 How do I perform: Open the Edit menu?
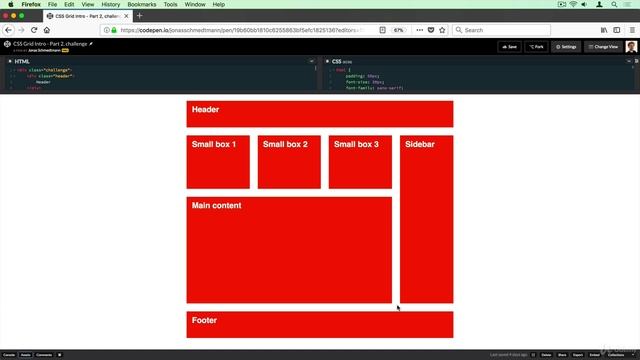coord(69,4)
